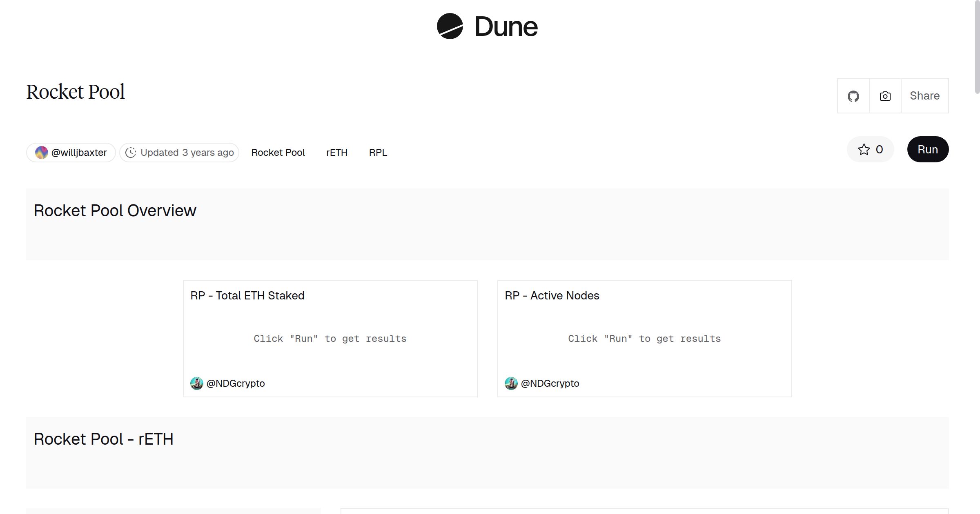The height and width of the screenshot is (514, 980).
Task: Open the @willjbaxter profile link
Action: coord(79,153)
